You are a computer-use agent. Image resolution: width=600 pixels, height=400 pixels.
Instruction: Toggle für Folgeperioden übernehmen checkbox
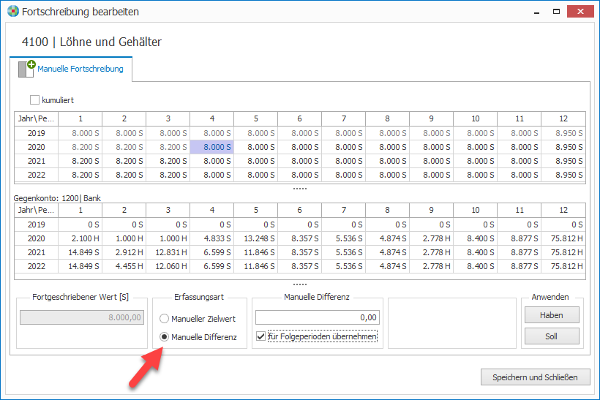pyautogui.click(x=261, y=336)
